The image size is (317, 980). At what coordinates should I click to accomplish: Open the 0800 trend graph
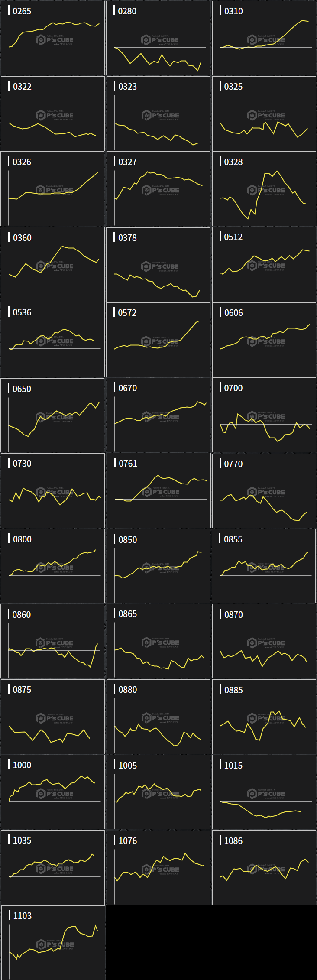click(x=53, y=566)
